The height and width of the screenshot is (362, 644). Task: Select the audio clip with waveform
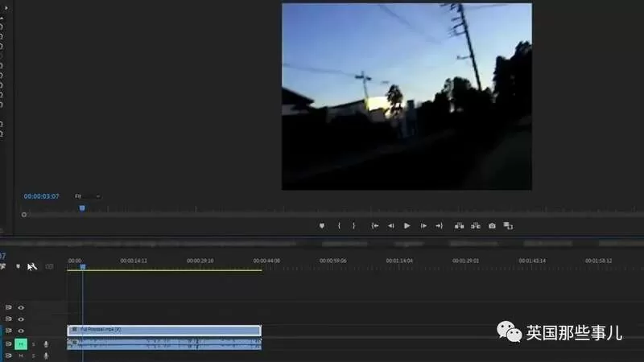(164, 344)
